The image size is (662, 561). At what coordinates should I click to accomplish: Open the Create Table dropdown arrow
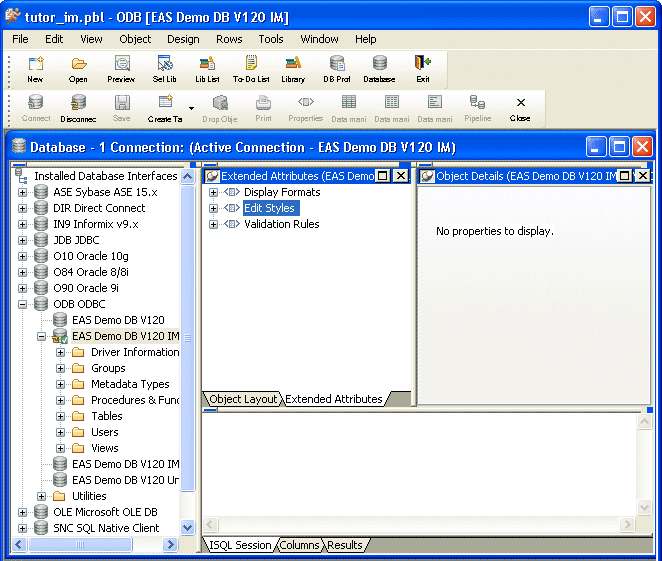click(x=192, y=108)
